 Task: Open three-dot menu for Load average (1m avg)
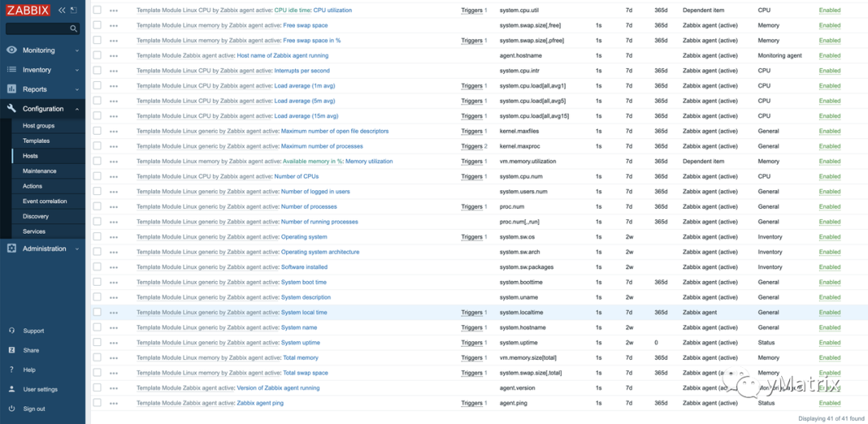pyautogui.click(x=113, y=86)
